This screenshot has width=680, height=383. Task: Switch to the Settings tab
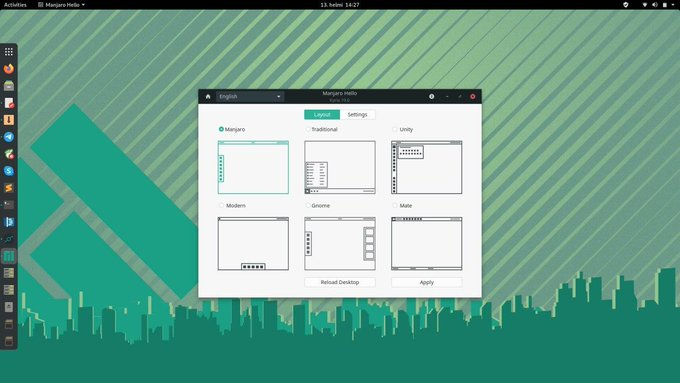(357, 115)
